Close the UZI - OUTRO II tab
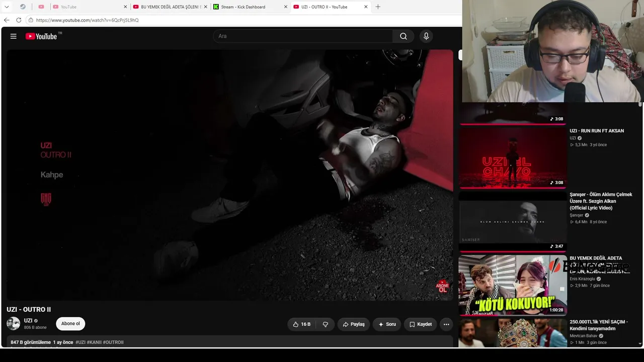 click(366, 7)
